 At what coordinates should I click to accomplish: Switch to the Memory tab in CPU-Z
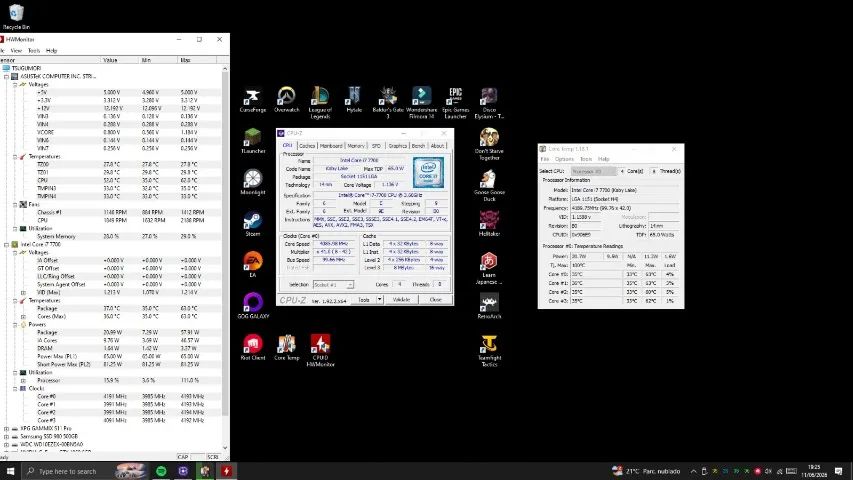click(356, 146)
